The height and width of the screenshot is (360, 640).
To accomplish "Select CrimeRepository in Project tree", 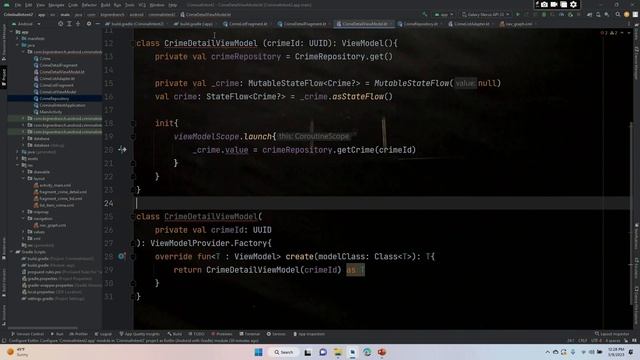I will click(x=51, y=99).
